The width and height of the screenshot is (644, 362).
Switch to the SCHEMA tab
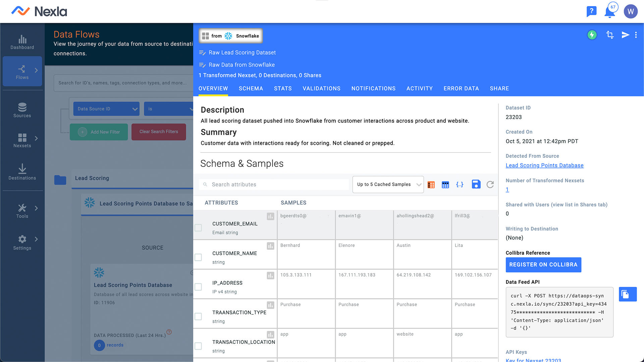click(x=251, y=88)
